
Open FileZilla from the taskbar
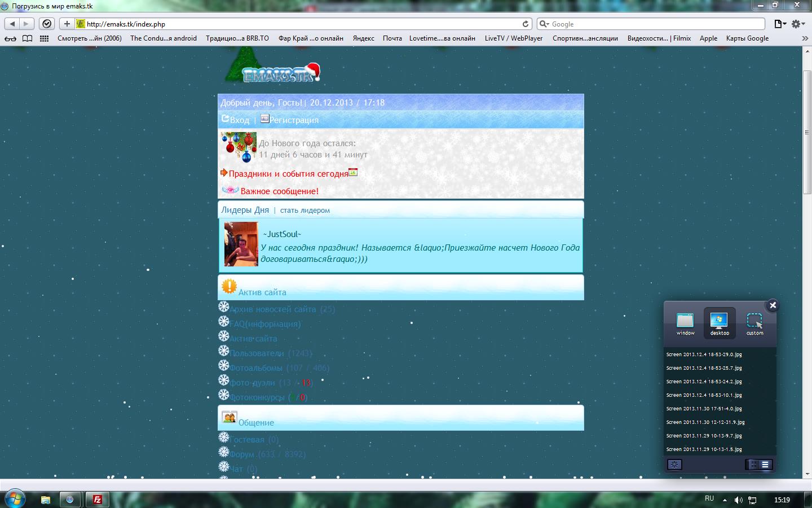(97, 500)
